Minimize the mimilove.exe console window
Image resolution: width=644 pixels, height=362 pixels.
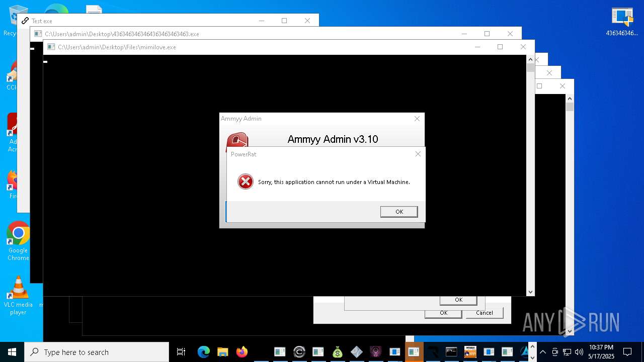477,47
